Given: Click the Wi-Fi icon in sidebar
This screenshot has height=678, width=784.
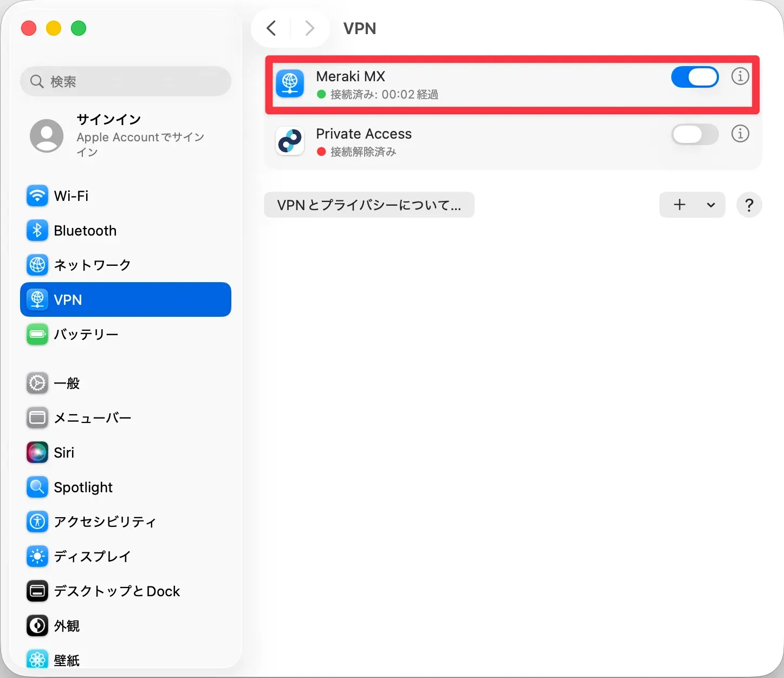Looking at the screenshot, I should [x=37, y=196].
